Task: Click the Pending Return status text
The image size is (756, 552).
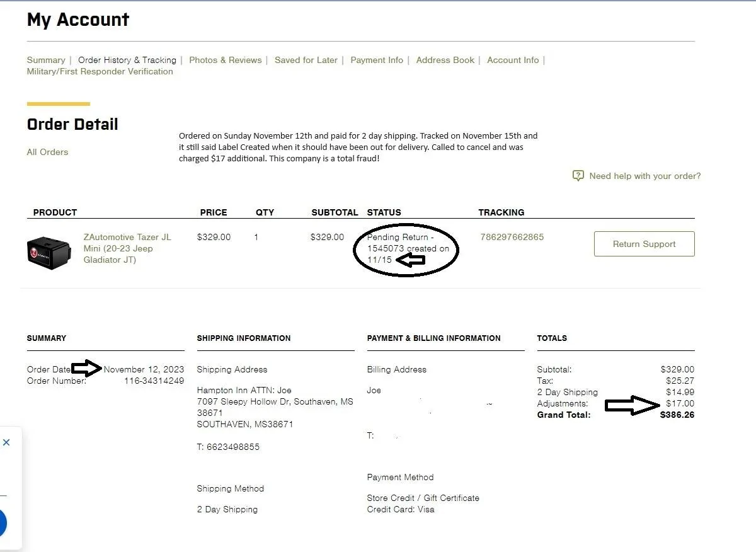Action: (x=408, y=248)
